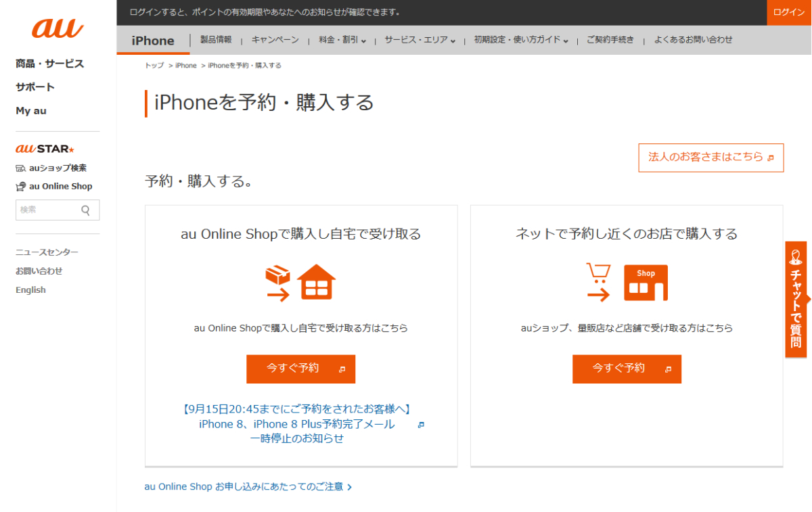812x512 pixels.
Task: Open the チャットで質問 side tab
Action: (796, 299)
